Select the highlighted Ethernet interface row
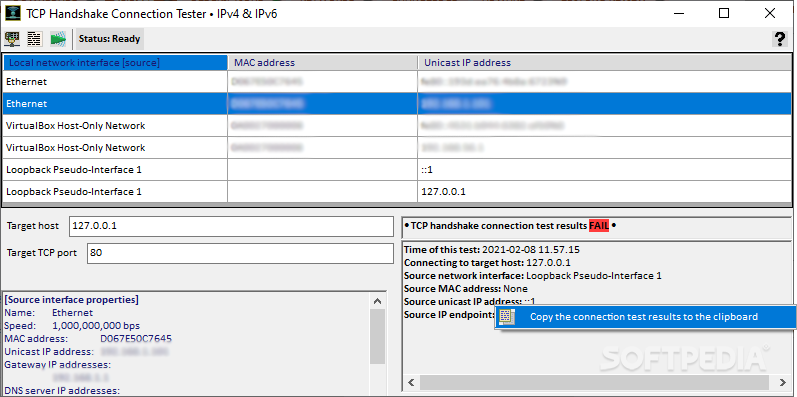797x397 pixels. pyautogui.click(x=397, y=104)
